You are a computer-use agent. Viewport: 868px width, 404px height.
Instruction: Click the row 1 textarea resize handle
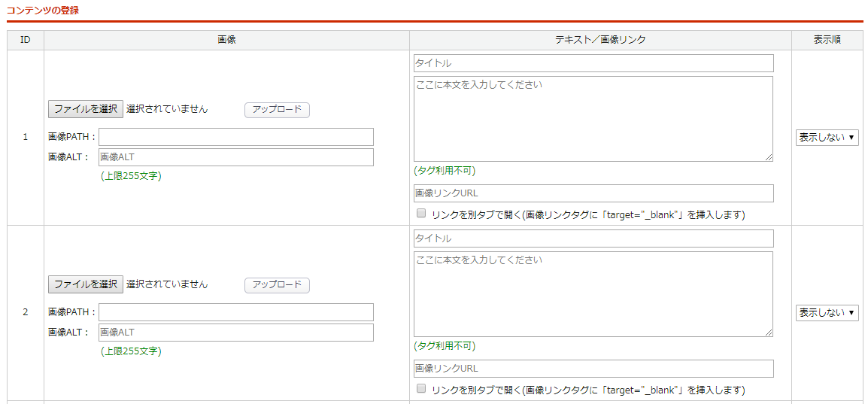point(769,157)
